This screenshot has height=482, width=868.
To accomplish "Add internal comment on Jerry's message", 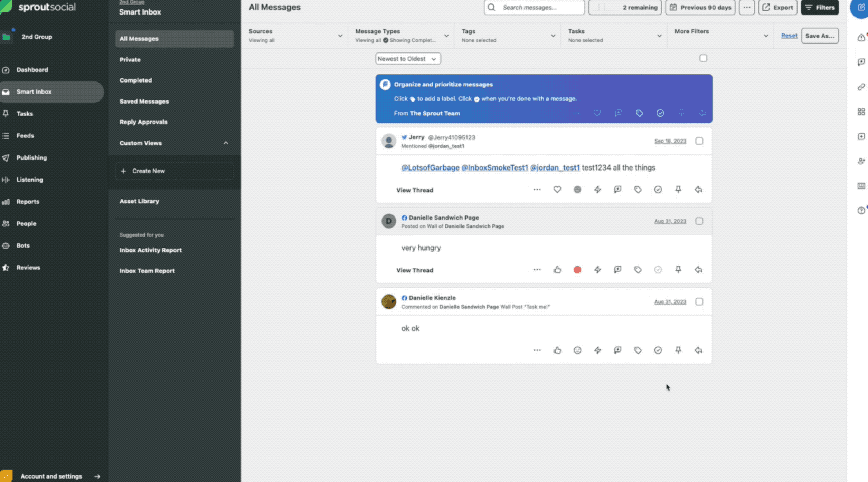I will 617,190.
